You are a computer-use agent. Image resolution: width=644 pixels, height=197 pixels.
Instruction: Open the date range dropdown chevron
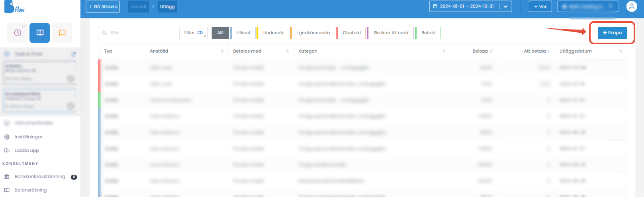click(x=505, y=6)
